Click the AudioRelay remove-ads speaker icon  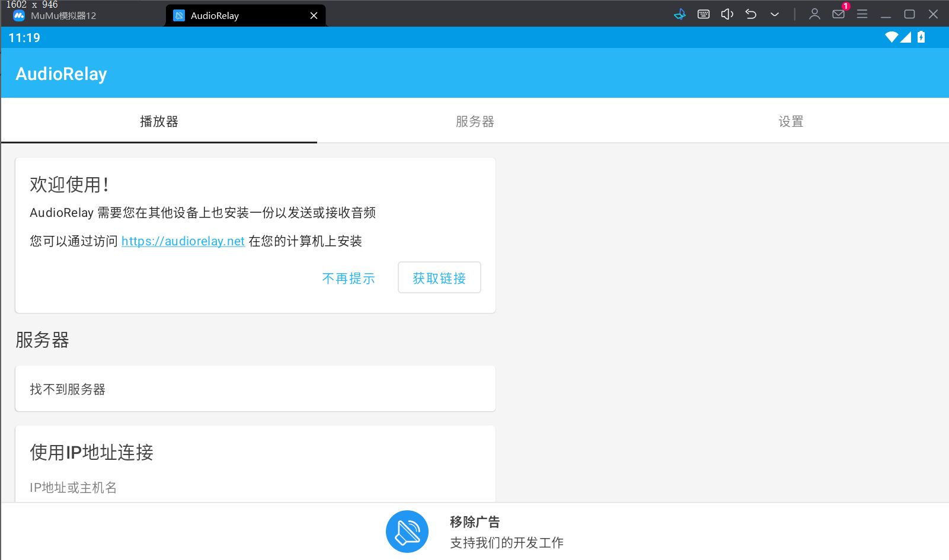tap(407, 532)
